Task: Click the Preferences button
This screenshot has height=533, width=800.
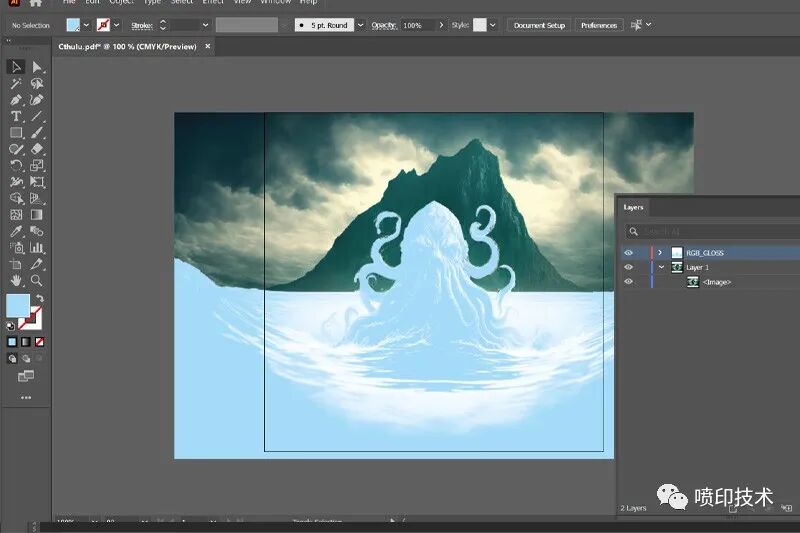Action: point(599,25)
